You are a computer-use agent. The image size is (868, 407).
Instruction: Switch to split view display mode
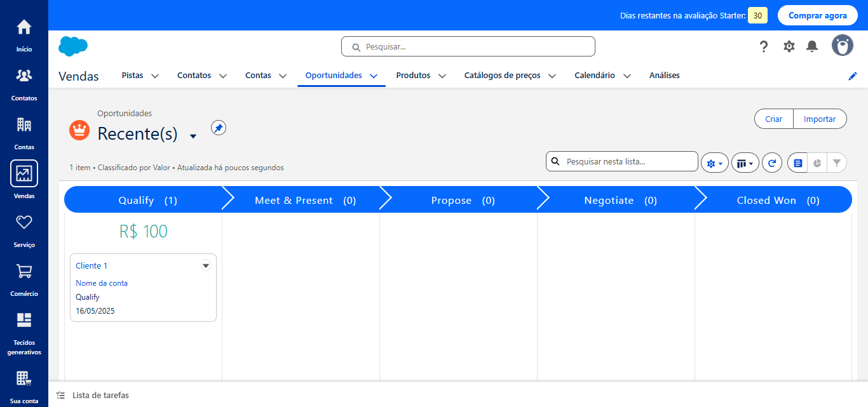point(797,163)
